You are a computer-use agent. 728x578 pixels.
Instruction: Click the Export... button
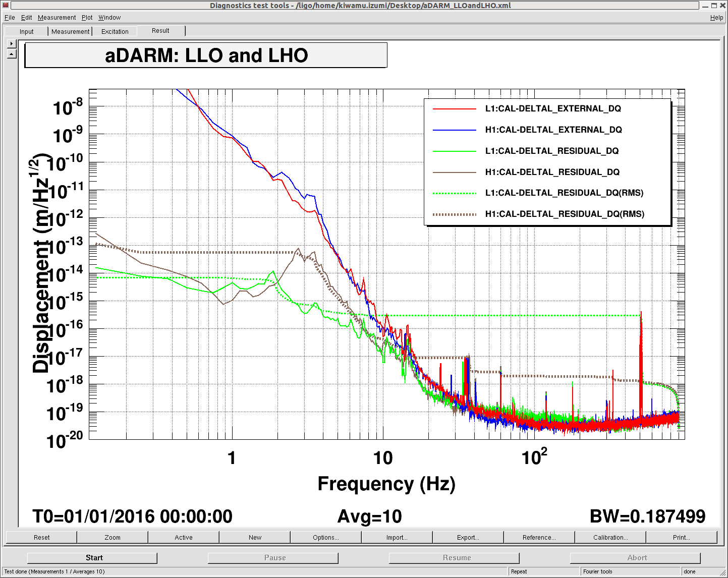(468, 537)
